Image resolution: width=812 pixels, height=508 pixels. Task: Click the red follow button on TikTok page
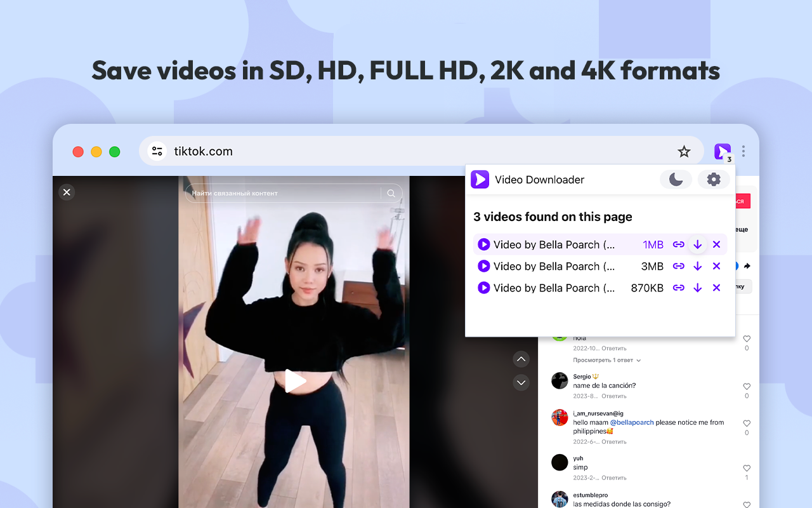(x=743, y=201)
